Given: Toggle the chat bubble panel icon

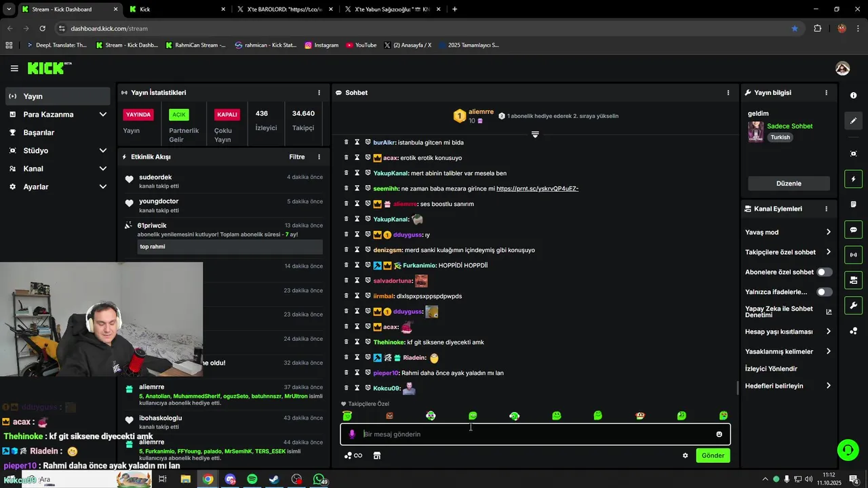Looking at the screenshot, I should tap(854, 230).
